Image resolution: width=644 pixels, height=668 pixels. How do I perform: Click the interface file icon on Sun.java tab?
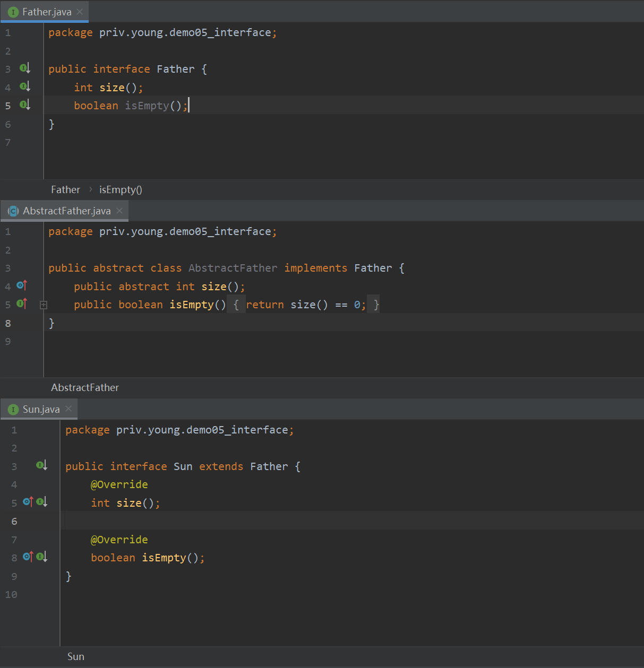13,410
